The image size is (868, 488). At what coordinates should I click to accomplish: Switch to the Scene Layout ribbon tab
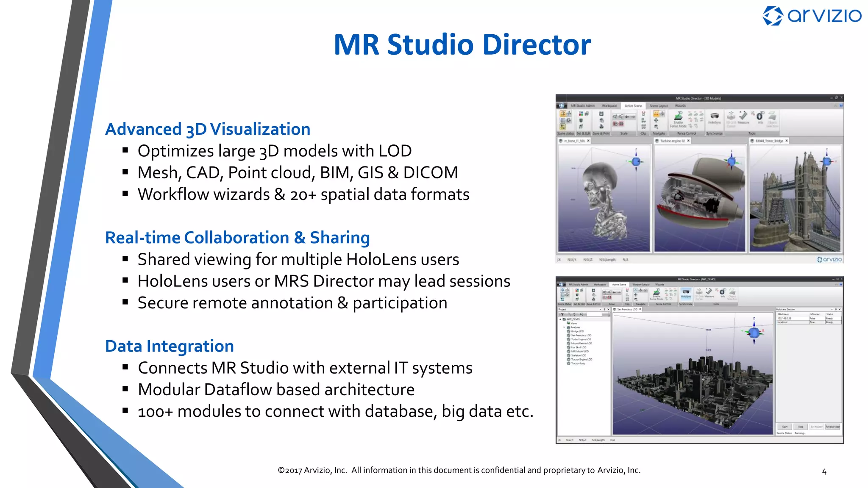tap(659, 105)
